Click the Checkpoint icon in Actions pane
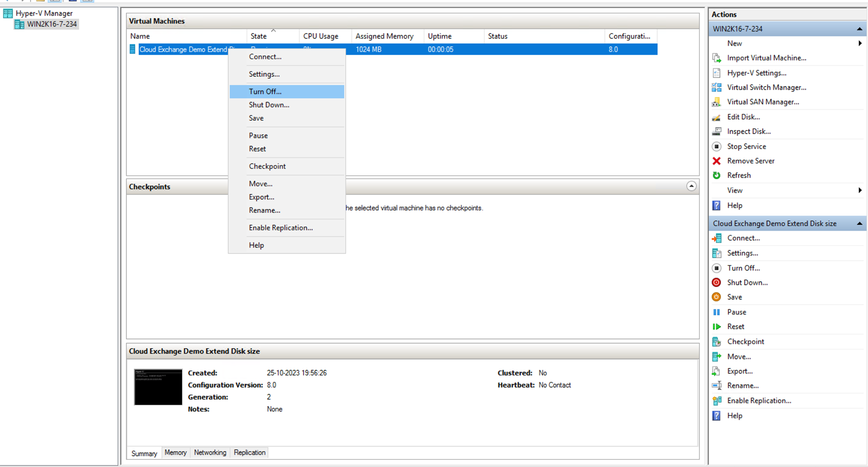The width and height of the screenshot is (868, 467). (x=717, y=342)
